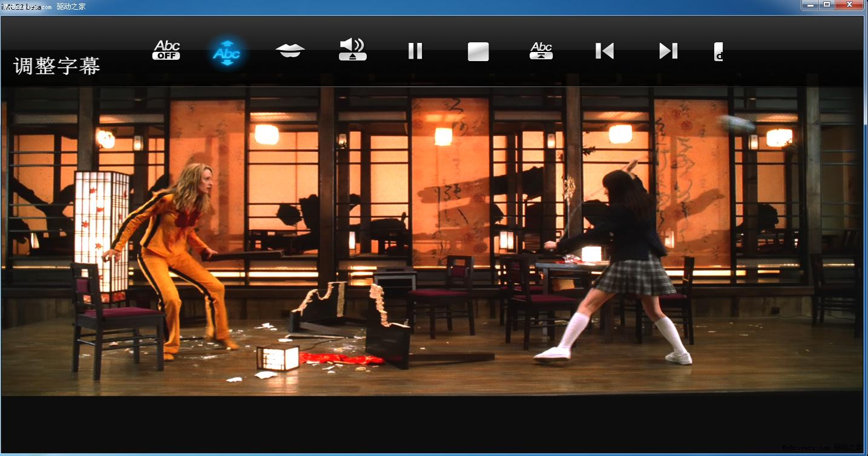Close the player window
This screenshot has height=456, width=868.
coord(850,5)
